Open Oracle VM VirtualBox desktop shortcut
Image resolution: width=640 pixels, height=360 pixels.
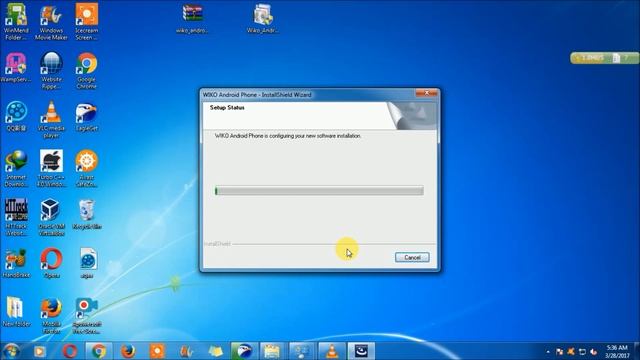pyautogui.click(x=51, y=218)
